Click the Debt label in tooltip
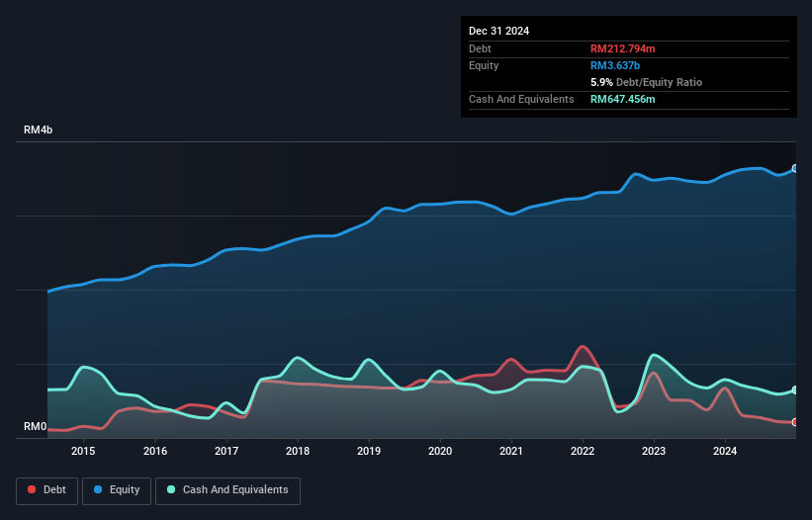 [x=480, y=48]
